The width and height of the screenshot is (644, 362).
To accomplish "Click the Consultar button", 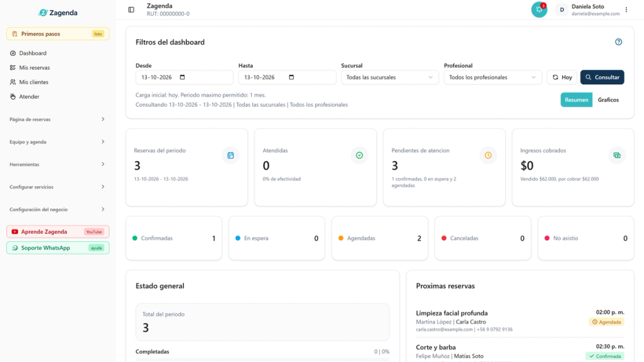I will pyautogui.click(x=602, y=77).
